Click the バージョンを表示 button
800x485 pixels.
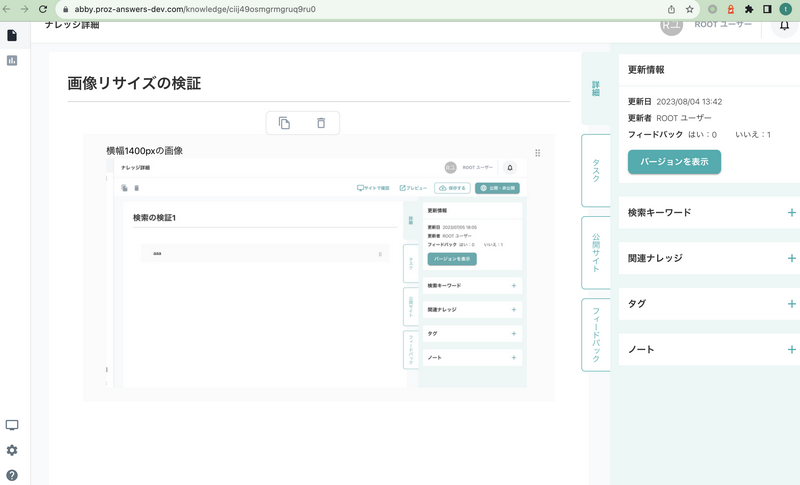click(674, 162)
